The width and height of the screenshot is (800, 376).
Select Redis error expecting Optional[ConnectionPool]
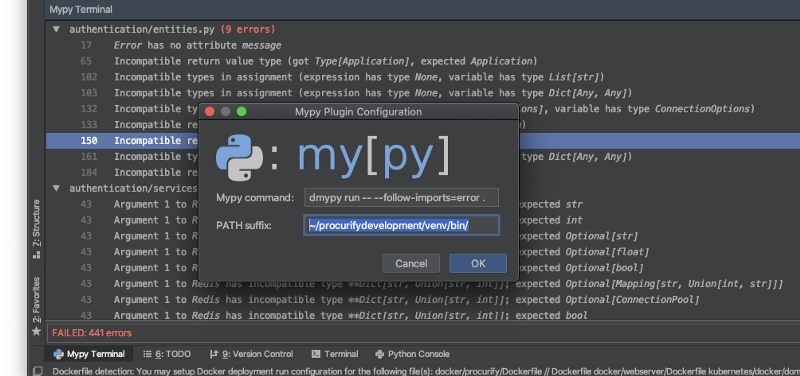point(423,299)
